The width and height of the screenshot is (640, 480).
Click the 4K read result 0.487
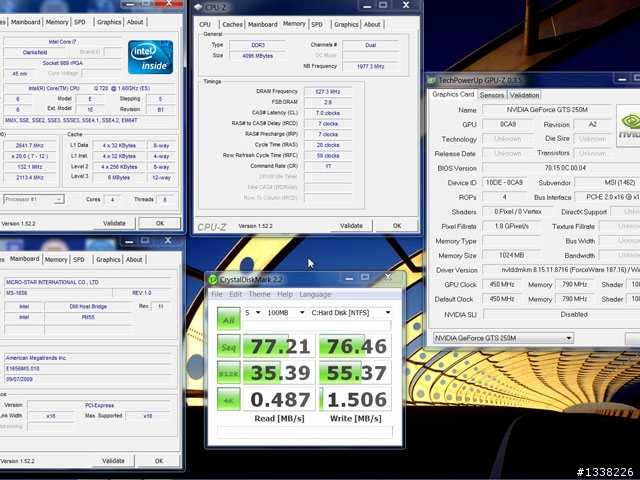pyautogui.click(x=279, y=399)
